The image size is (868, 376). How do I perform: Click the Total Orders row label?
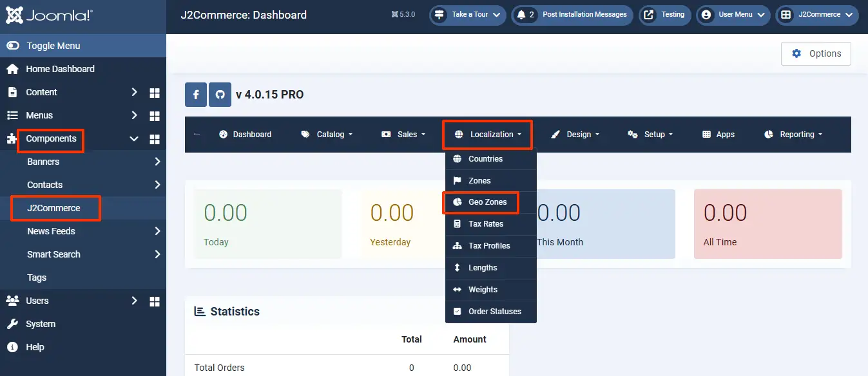pyautogui.click(x=220, y=368)
